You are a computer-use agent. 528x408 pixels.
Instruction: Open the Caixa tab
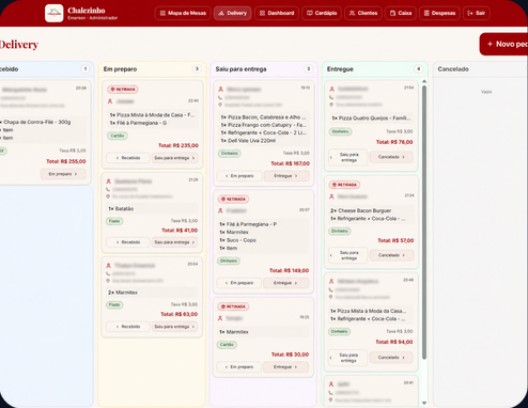400,13
